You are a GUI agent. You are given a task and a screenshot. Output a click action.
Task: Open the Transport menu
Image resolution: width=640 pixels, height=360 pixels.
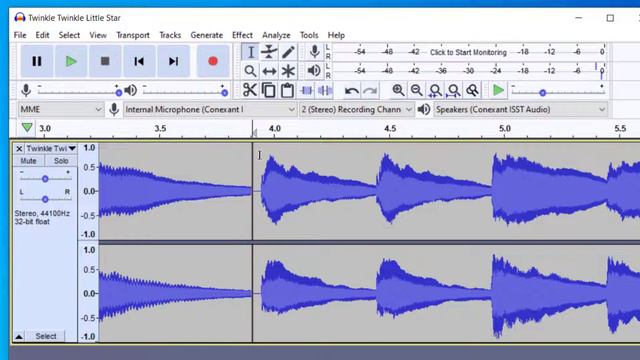pos(133,35)
